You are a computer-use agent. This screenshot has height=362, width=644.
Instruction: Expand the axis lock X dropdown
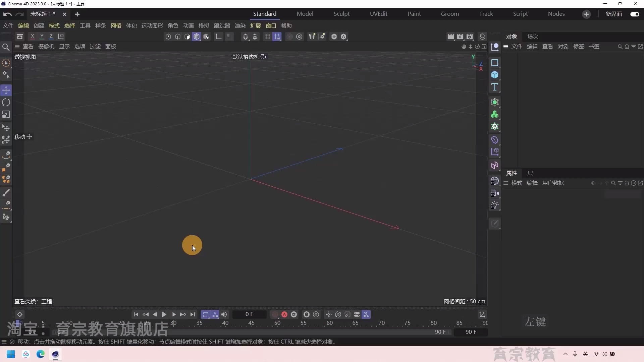coord(32,36)
